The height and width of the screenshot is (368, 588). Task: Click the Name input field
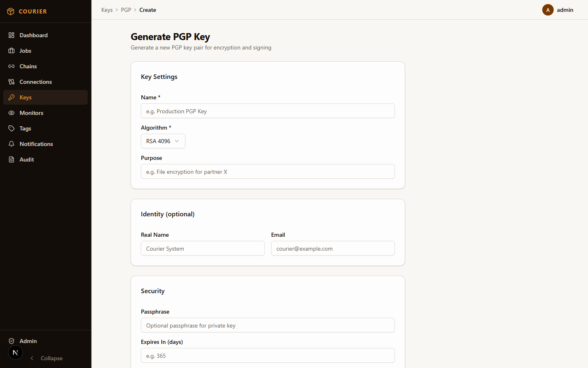267,111
